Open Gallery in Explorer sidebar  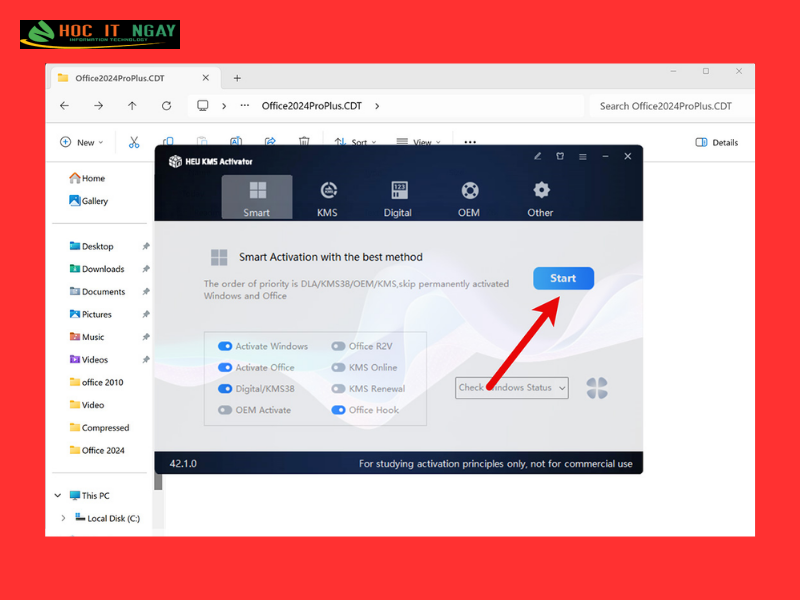(89, 201)
